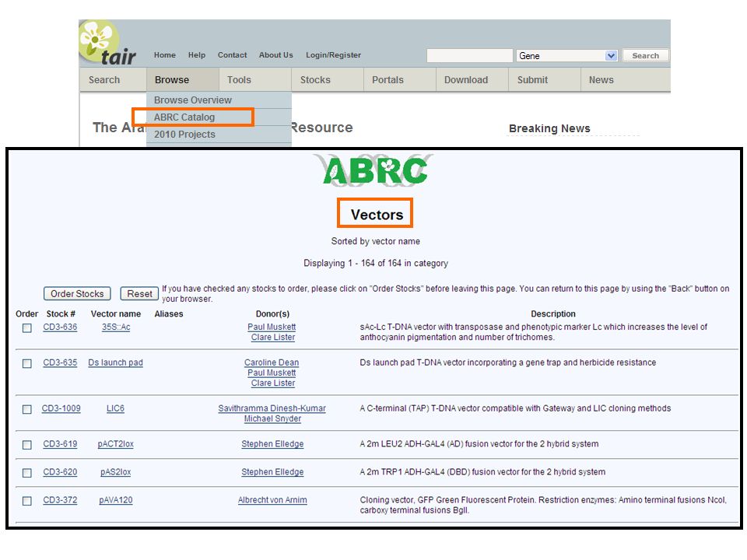Image resolution: width=747 pixels, height=560 pixels.
Task: Click the ABRC logo image
Action: [x=374, y=170]
